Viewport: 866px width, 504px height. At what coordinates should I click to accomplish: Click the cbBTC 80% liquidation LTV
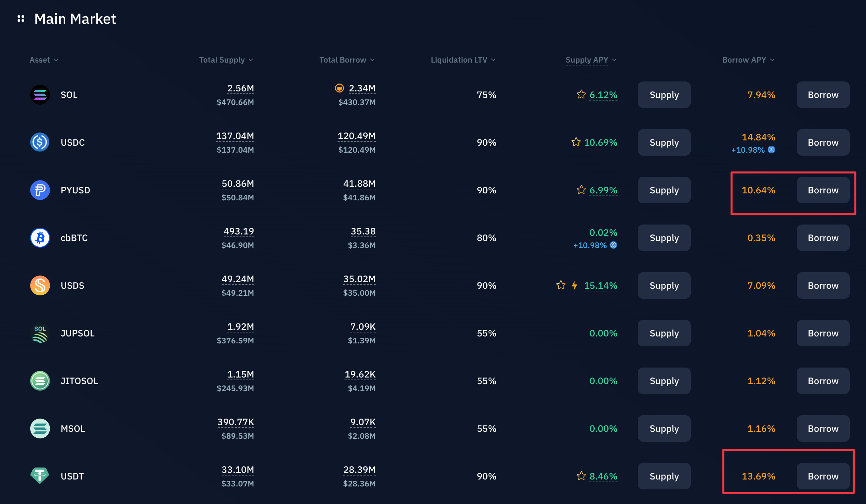486,238
